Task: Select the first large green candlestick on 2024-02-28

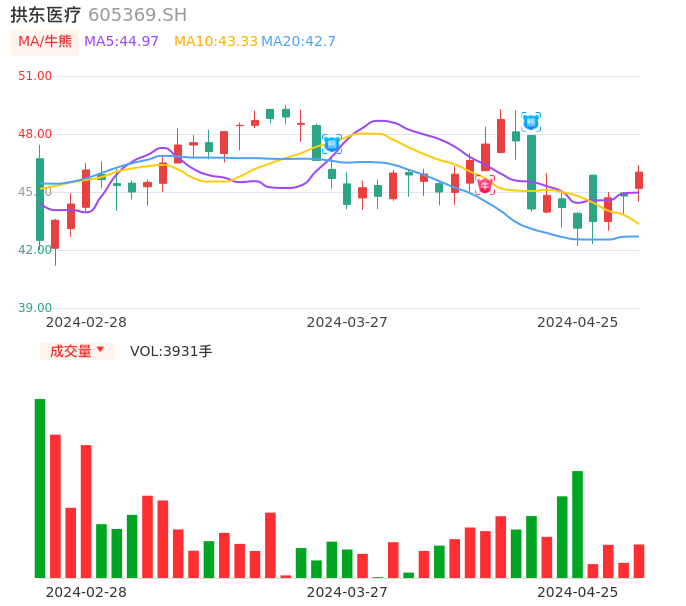Action: pyautogui.click(x=40, y=200)
